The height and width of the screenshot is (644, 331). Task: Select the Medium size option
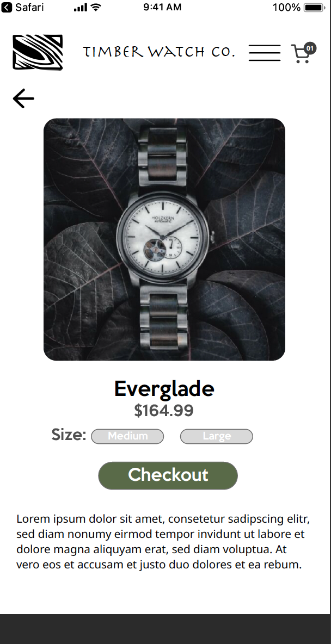tap(127, 436)
